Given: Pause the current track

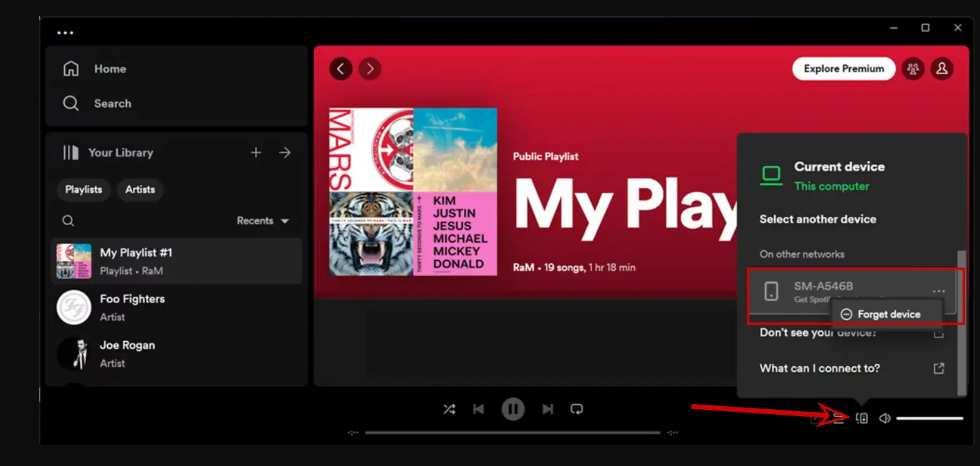Looking at the screenshot, I should pos(512,409).
